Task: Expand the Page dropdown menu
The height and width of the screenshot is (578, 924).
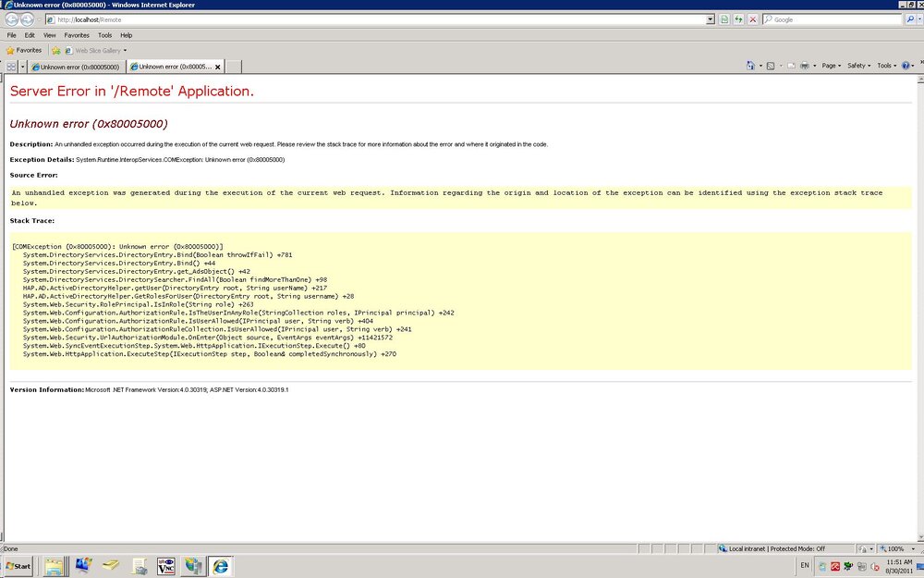Action: (x=831, y=66)
